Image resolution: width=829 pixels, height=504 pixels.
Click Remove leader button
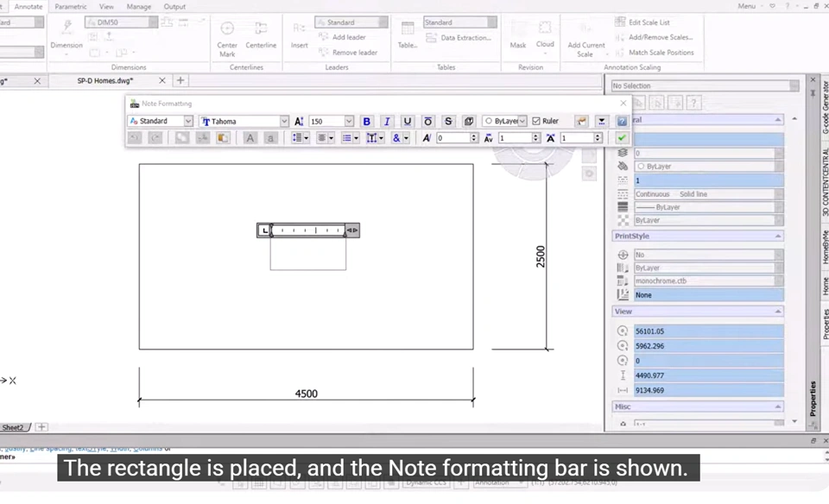pos(348,53)
